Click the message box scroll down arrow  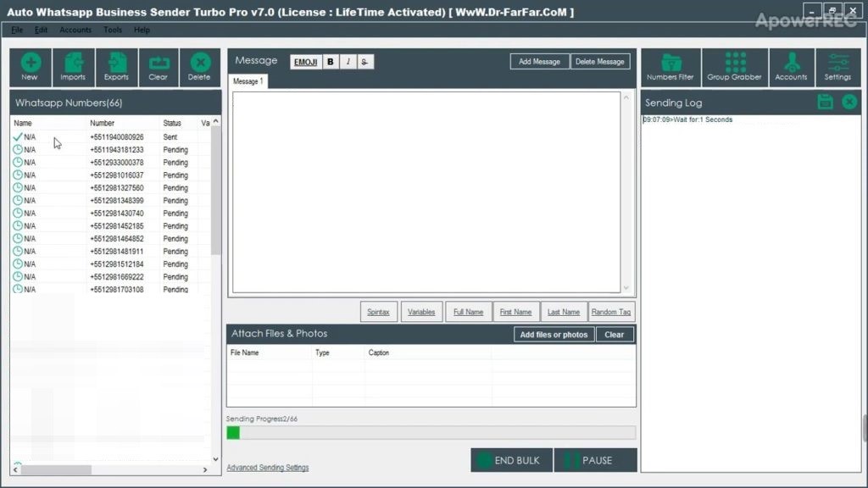[626, 288]
